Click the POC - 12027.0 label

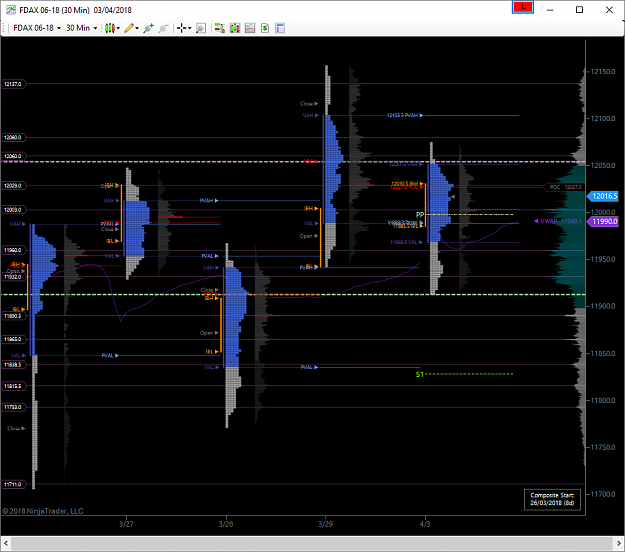(x=565, y=187)
